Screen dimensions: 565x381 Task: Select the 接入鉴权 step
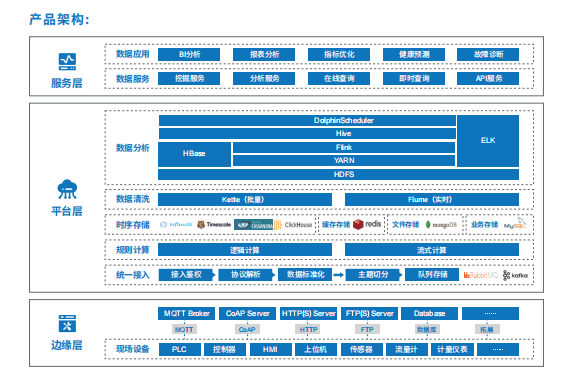coord(186,275)
